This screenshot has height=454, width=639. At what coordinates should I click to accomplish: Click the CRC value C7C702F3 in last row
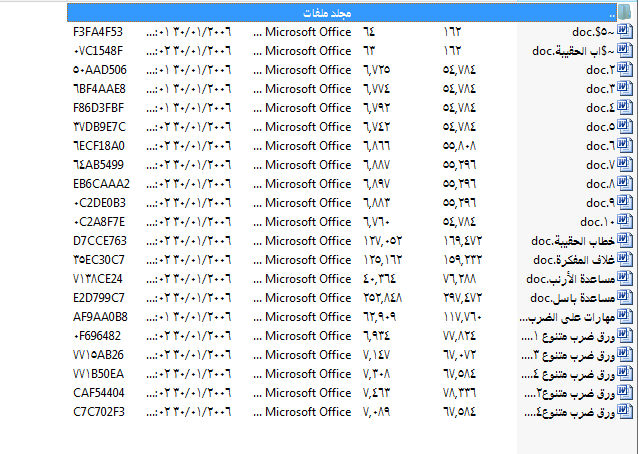pos(99,412)
